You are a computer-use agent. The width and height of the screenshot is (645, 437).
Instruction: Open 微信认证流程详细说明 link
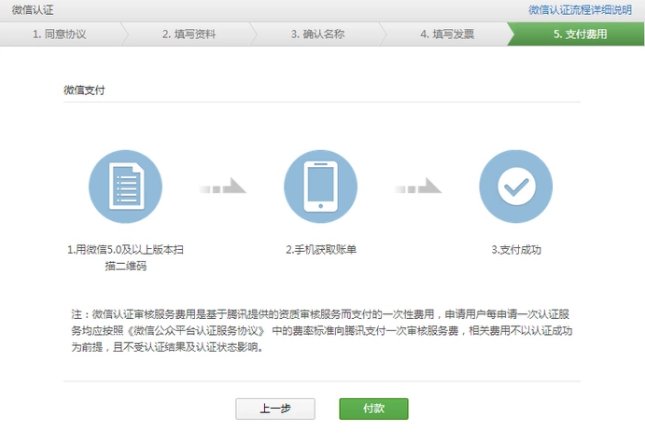coord(580,10)
